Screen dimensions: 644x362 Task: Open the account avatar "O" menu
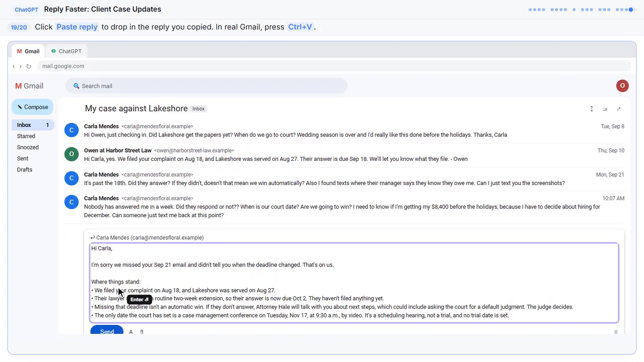click(622, 85)
